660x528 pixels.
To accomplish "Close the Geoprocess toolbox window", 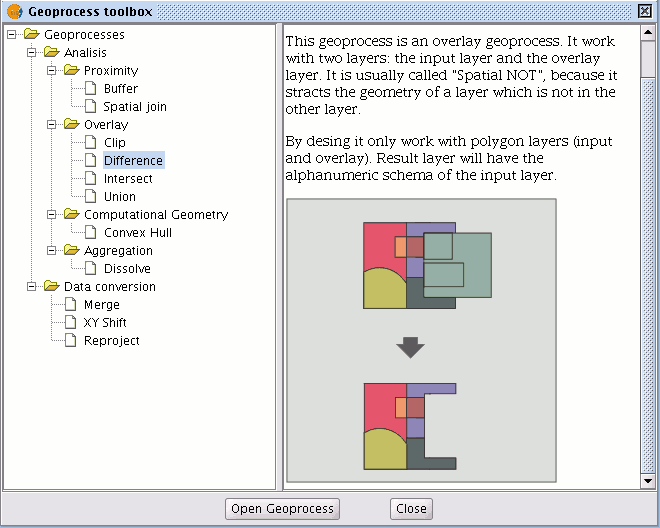I will 645,11.
